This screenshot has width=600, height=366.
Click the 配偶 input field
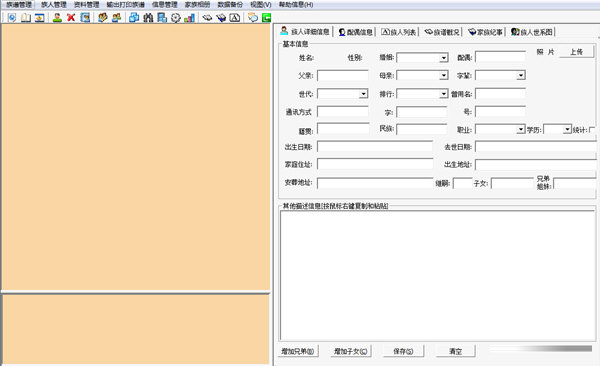click(x=500, y=57)
